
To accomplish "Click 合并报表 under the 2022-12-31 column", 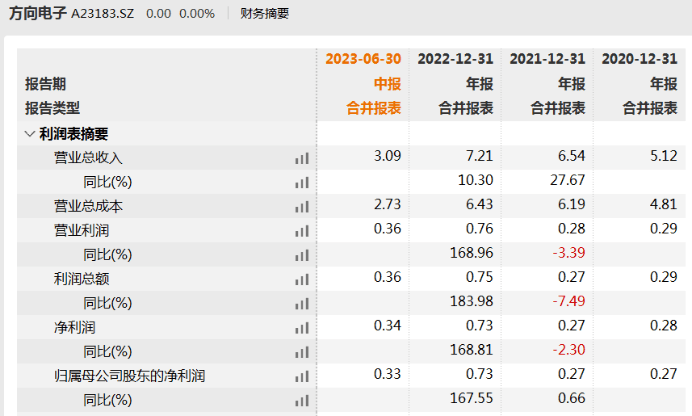I will [466, 108].
